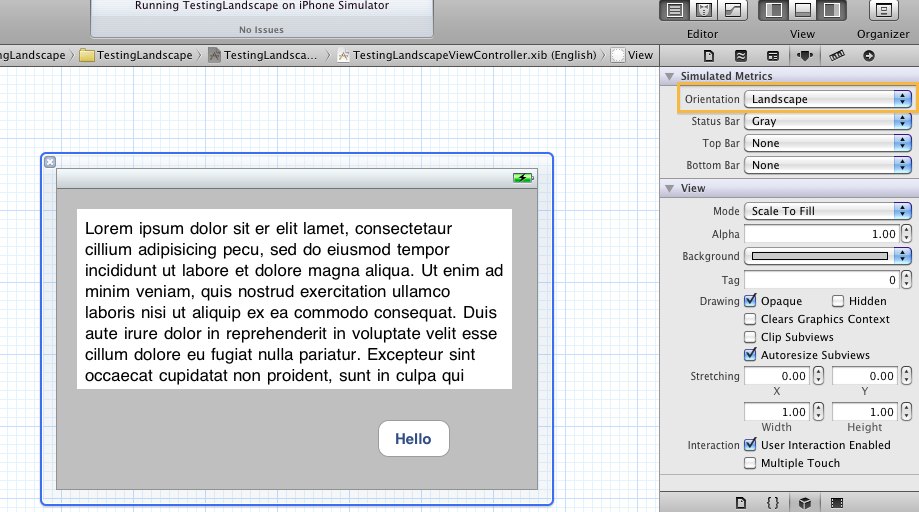Image resolution: width=919 pixels, height=512 pixels.
Task: Show the Identity inspector
Action: pos(773,56)
